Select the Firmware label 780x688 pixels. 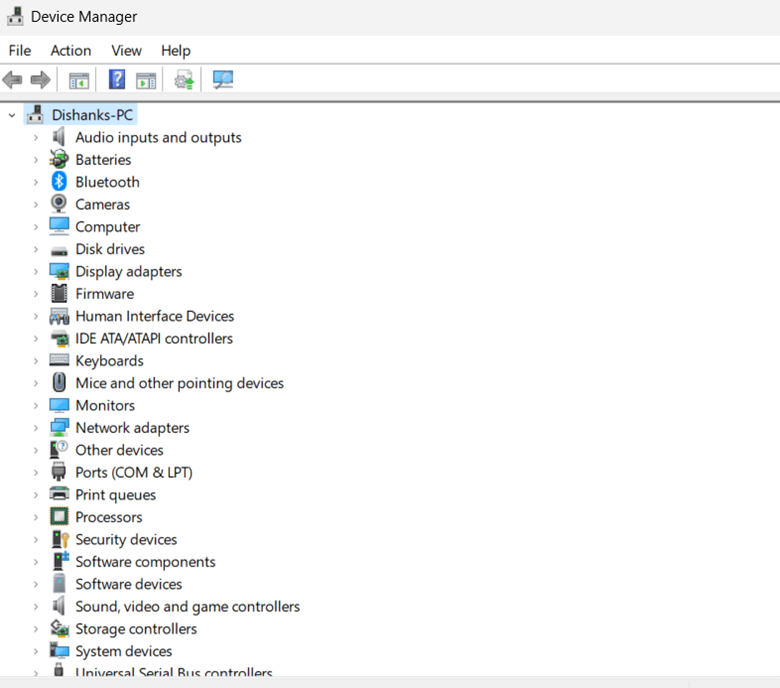pyautogui.click(x=104, y=294)
